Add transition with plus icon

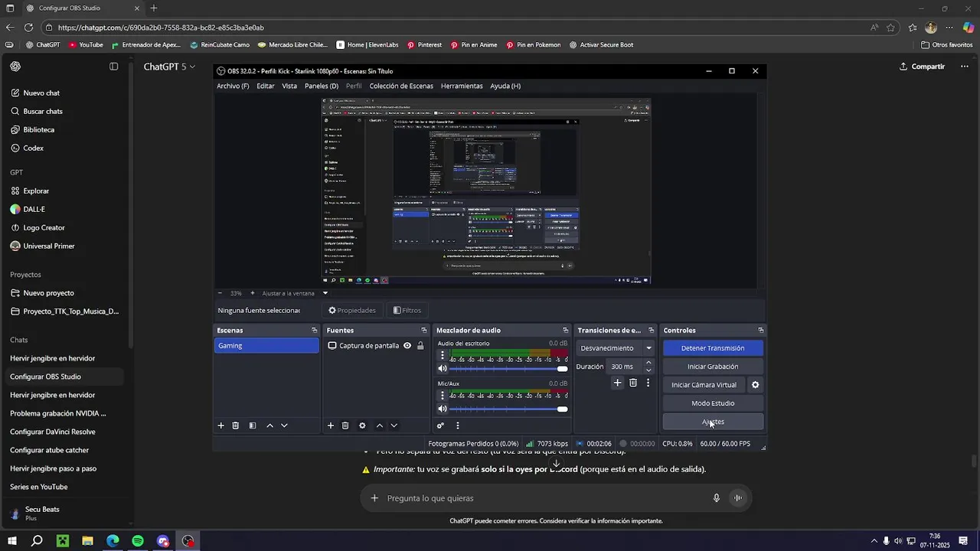coord(617,383)
